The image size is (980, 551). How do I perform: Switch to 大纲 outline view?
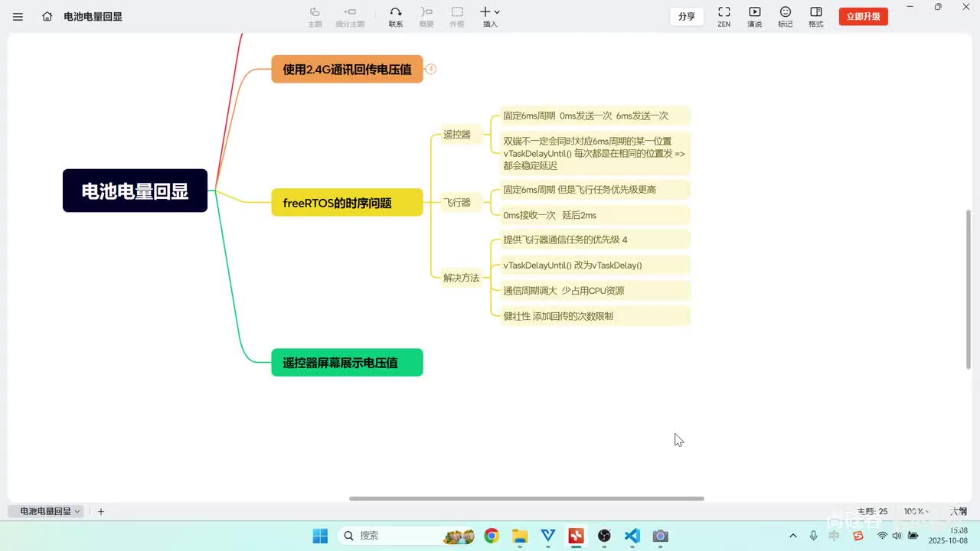click(959, 511)
